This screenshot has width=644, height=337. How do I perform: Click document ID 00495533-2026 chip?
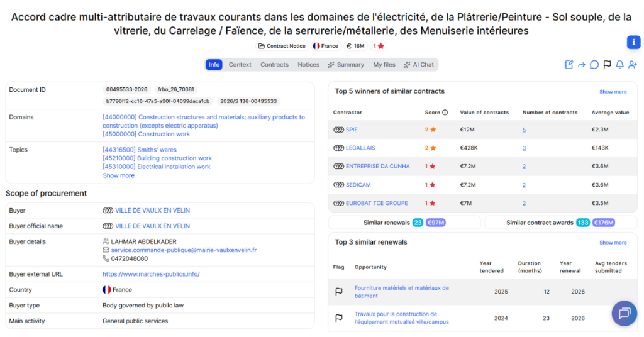[x=126, y=89]
